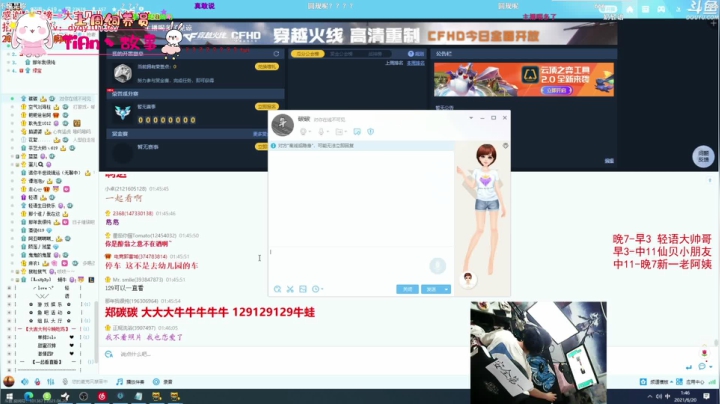
Task: Switch to 上周排名 ranking
Action: click(394, 63)
